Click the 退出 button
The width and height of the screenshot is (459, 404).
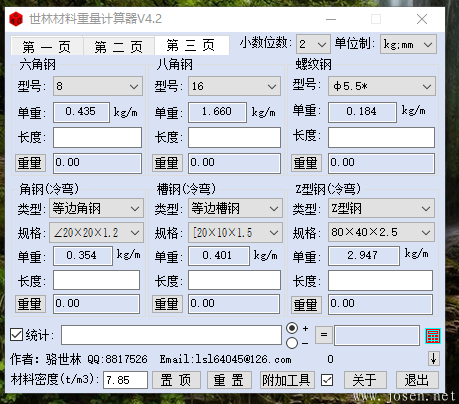coord(417,380)
